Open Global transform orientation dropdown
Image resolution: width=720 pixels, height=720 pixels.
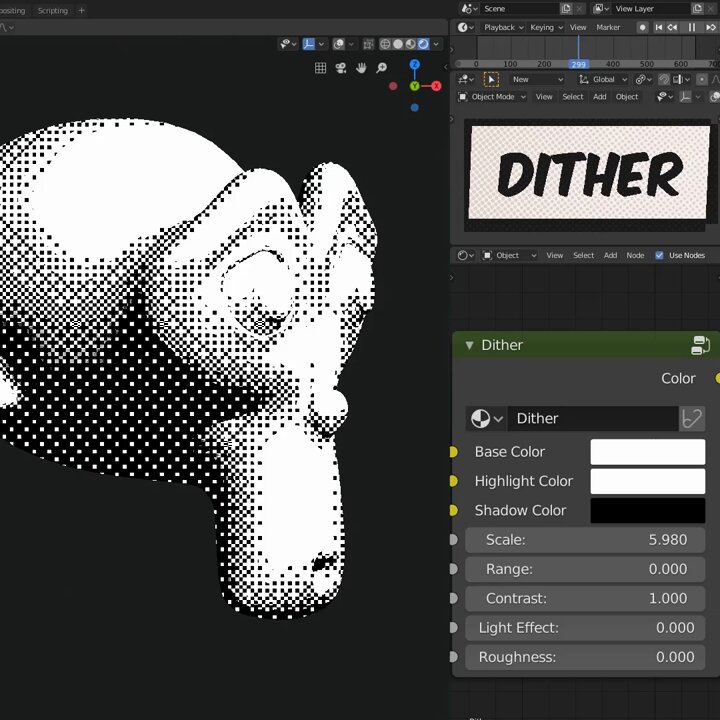coord(603,79)
